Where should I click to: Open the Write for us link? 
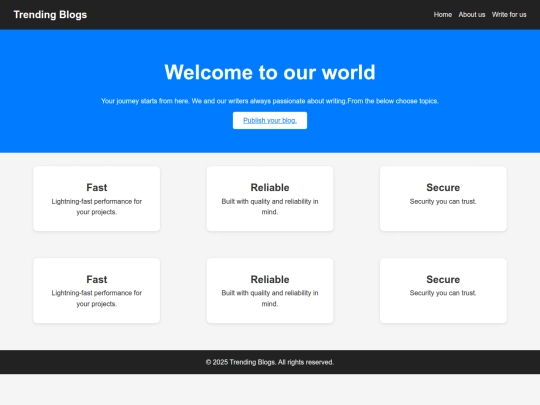[x=509, y=14]
